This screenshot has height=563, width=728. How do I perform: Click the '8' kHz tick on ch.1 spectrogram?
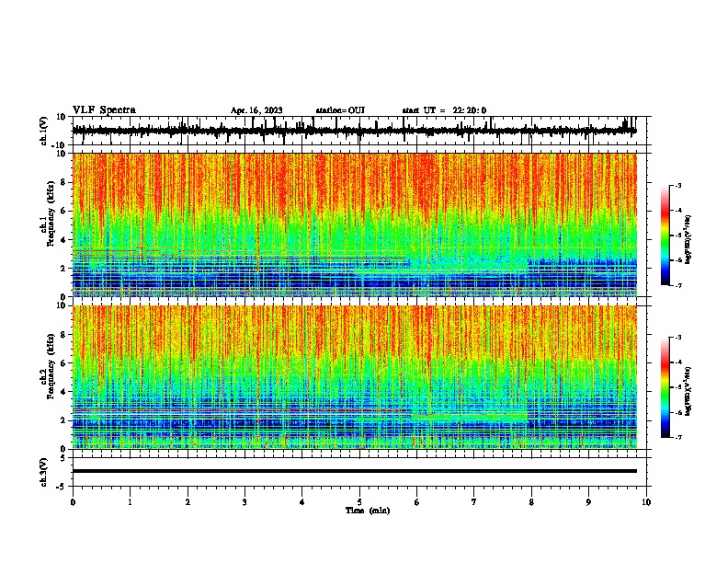[x=63, y=182]
